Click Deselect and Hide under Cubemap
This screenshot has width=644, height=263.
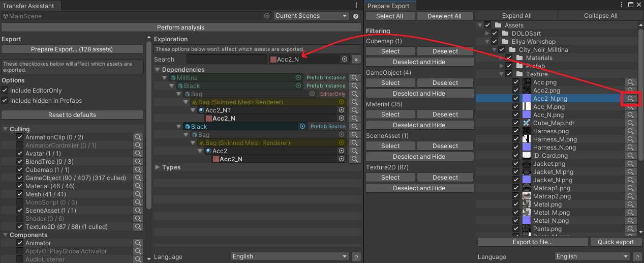pos(419,62)
